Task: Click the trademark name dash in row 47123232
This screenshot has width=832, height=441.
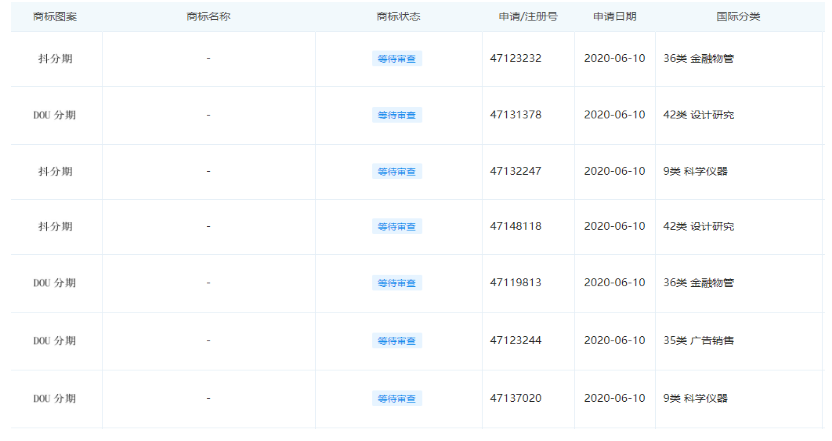Action: (209, 58)
